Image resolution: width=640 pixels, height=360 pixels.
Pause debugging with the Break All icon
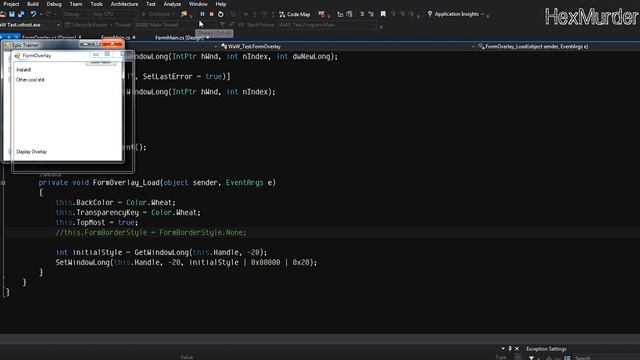click(202, 14)
